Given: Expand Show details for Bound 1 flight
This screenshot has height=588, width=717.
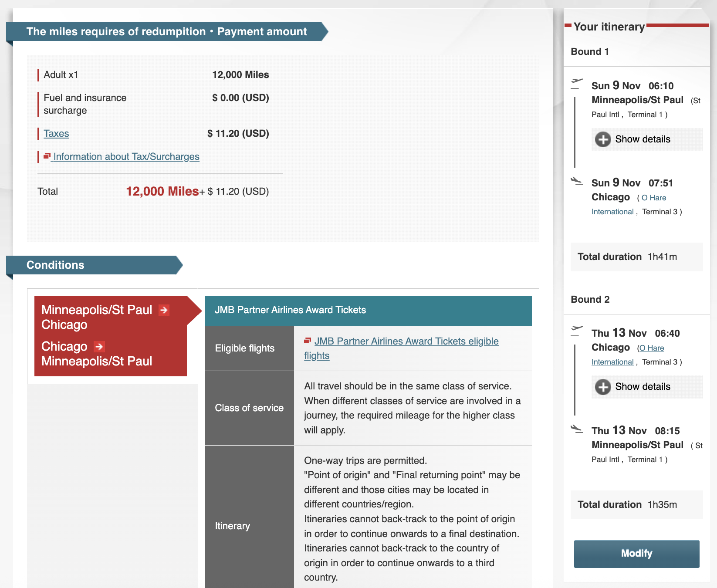Looking at the screenshot, I should click(x=643, y=139).
